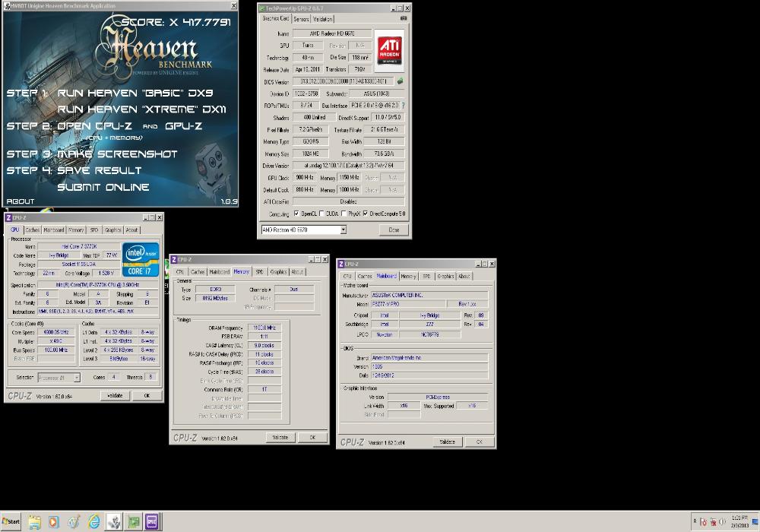The image size is (760, 532).
Task: Click Validate in CPU-Z processor window
Action: [115, 396]
